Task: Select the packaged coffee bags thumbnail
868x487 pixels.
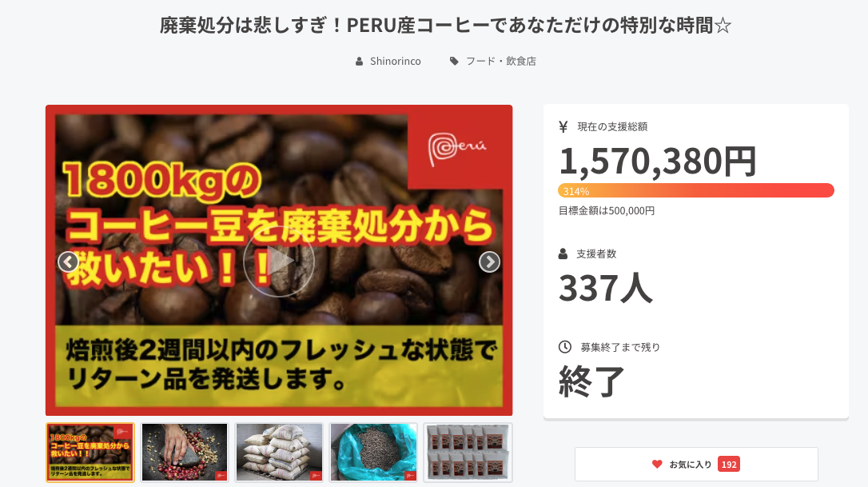Action: [x=468, y=453]
